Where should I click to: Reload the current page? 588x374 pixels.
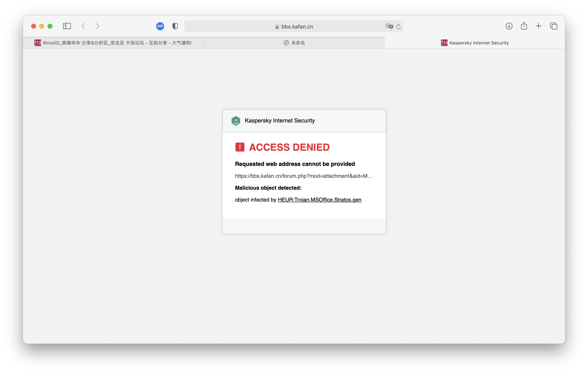coord(398,26)
